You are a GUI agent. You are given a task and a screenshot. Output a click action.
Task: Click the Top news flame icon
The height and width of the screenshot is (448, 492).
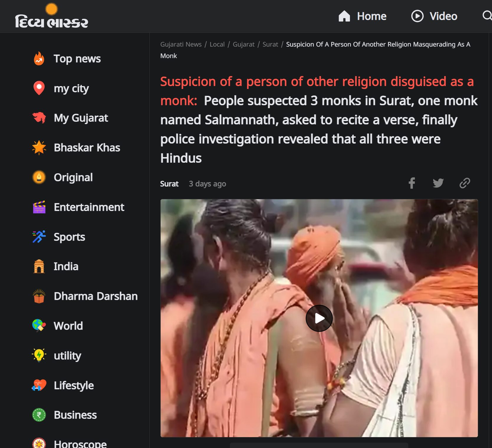(39, 59)
